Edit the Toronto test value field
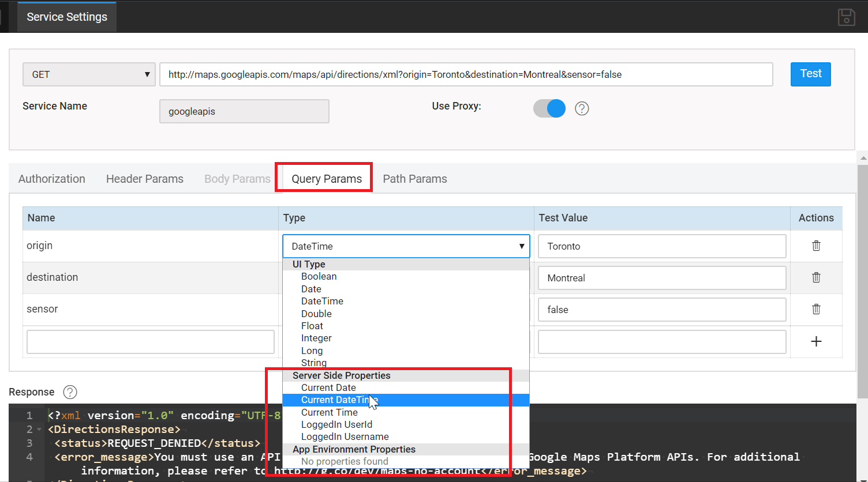 point(661,246)
